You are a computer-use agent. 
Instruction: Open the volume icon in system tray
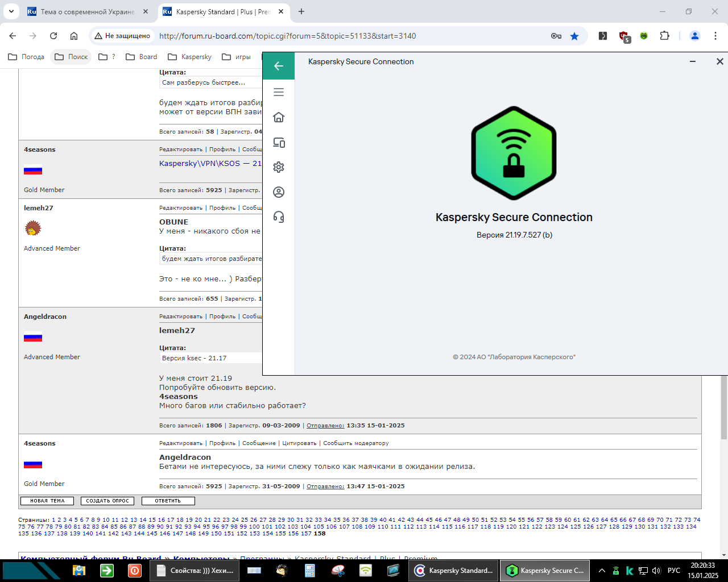point(656,571)
